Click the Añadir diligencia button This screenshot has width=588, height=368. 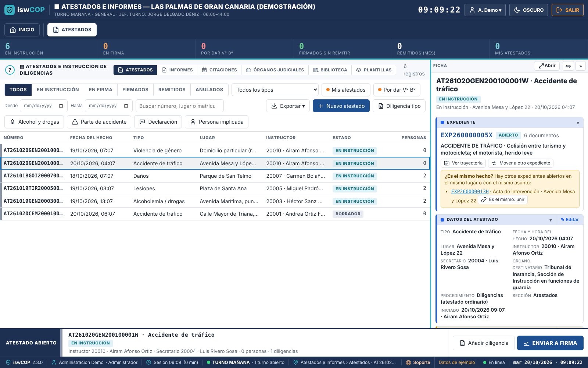(x=484, y=343)
